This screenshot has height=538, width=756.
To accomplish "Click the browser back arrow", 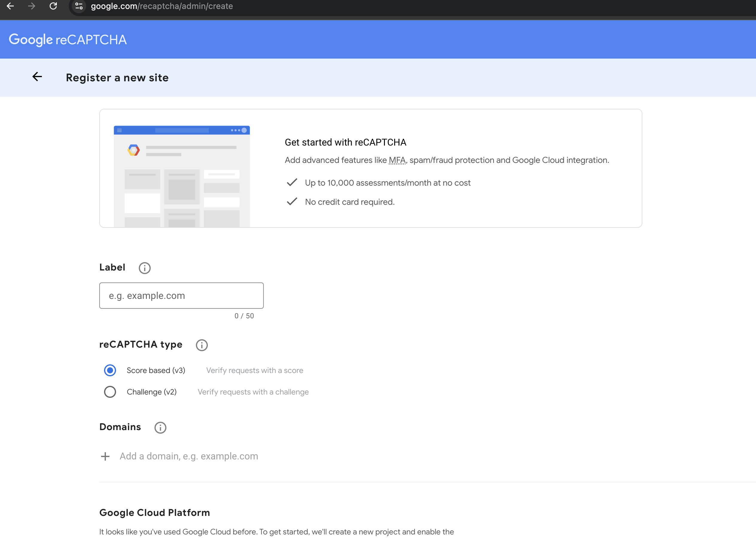I will 10,6.
